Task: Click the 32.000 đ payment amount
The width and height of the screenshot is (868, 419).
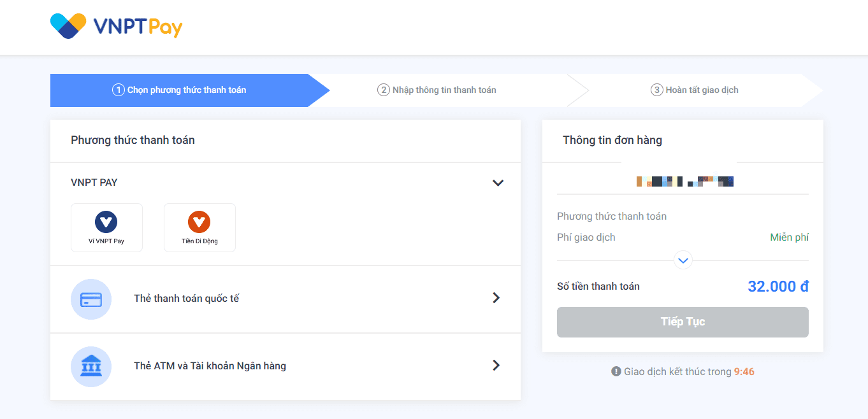Action: pos(778,287)
